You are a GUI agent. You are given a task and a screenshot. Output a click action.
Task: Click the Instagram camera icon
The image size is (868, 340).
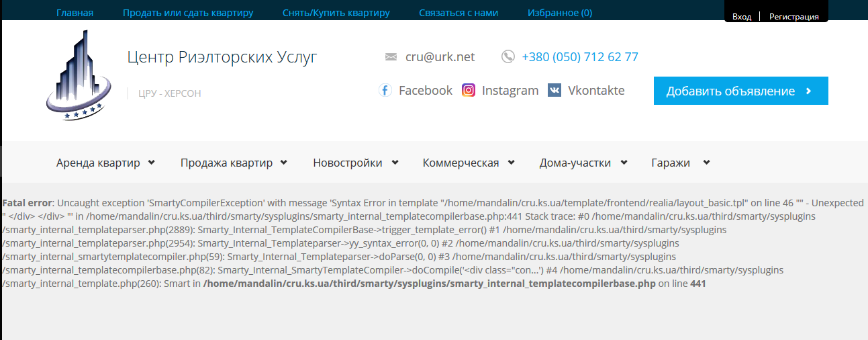tap(469, 90)
